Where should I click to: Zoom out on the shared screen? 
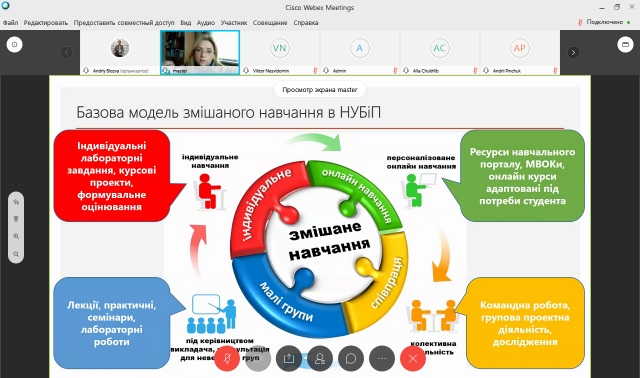click(x=16, y=254)
